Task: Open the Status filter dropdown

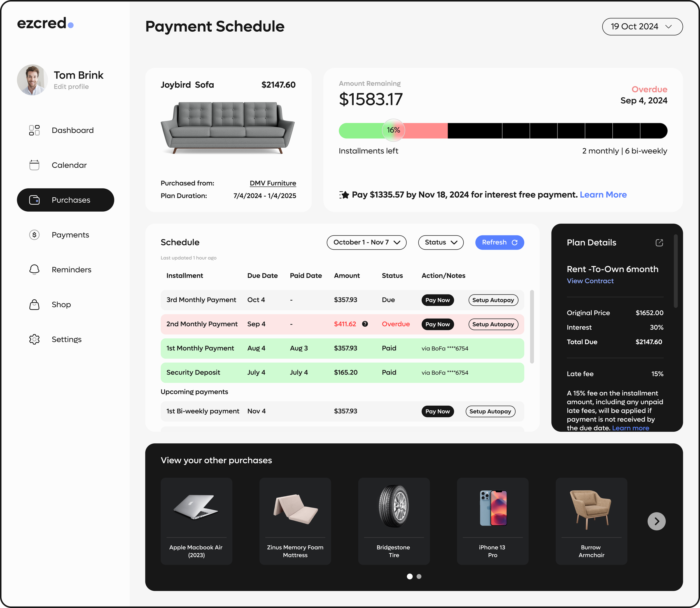Action: coord(440,242)
